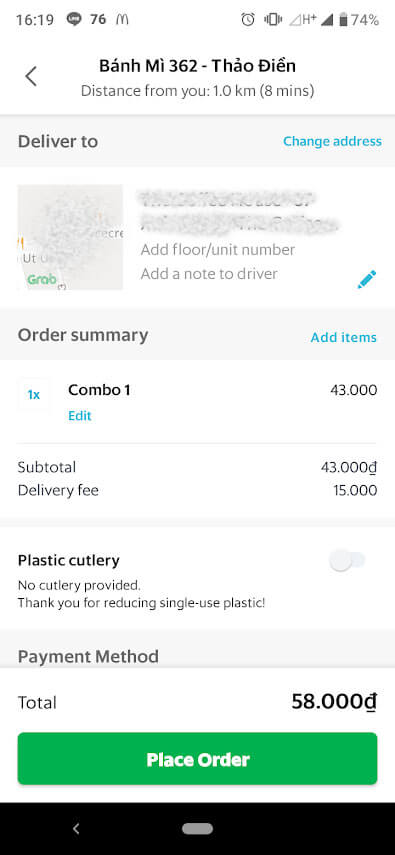Tap the McDonald's notification icon
The width and height of the screenshot is (395, 855).
coord(122,20)
